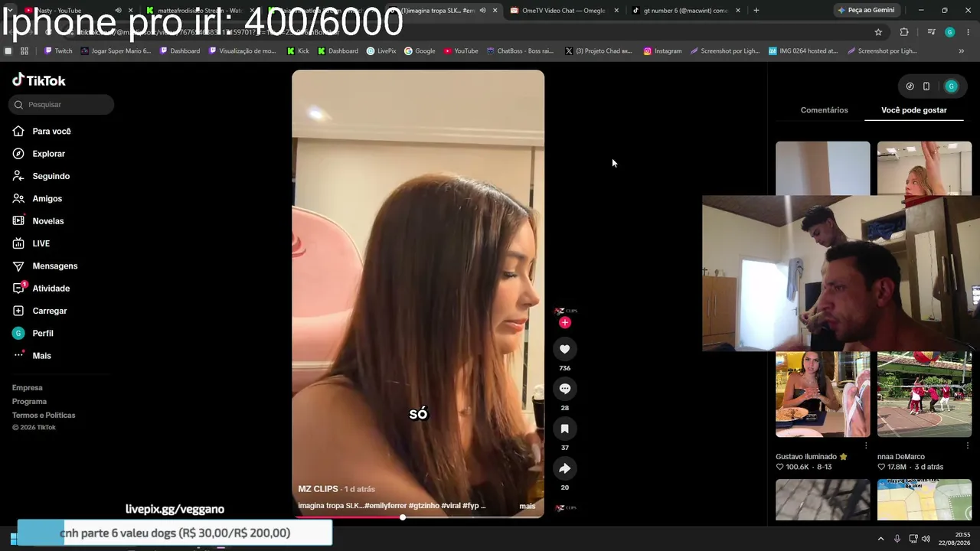
Task: Show more bookmarks chevron
Action: pos(962,51)
